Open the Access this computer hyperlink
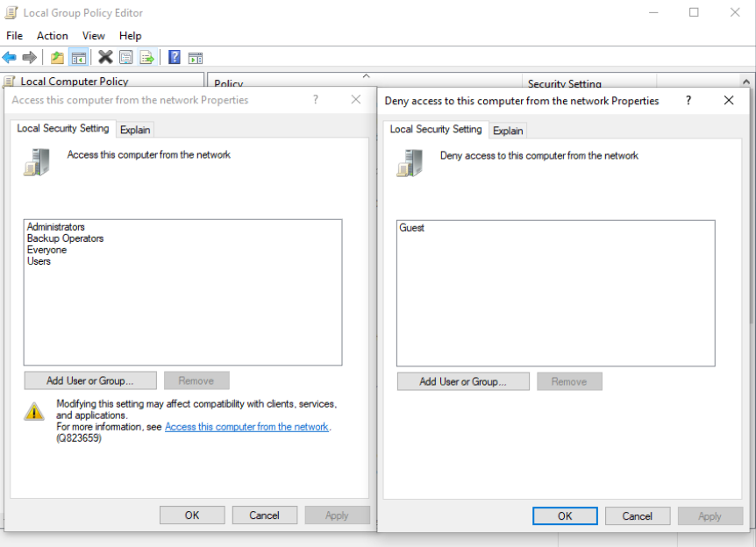This screenshot has width=756, height=547. tap(246, 426)
